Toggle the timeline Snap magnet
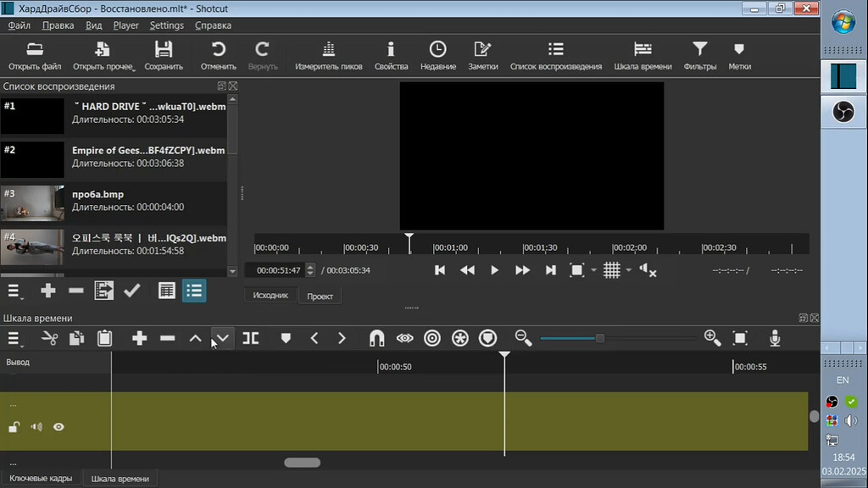 [x=377, y=338]
